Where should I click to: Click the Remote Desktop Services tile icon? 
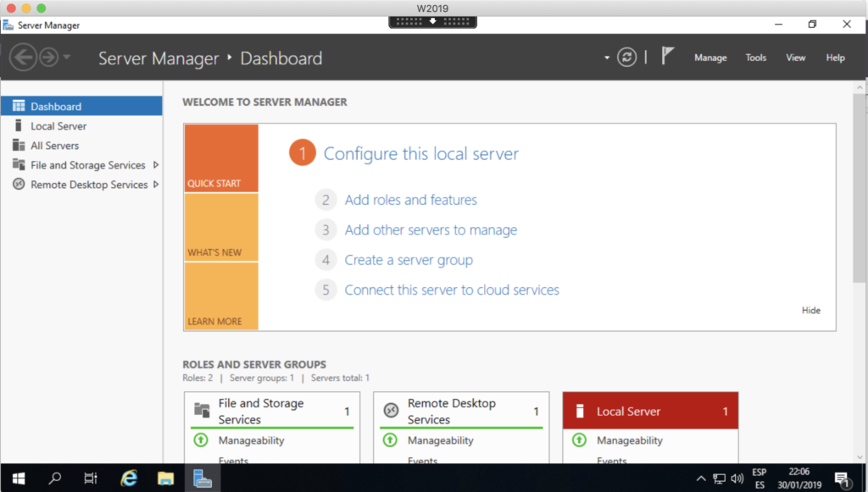388,412
